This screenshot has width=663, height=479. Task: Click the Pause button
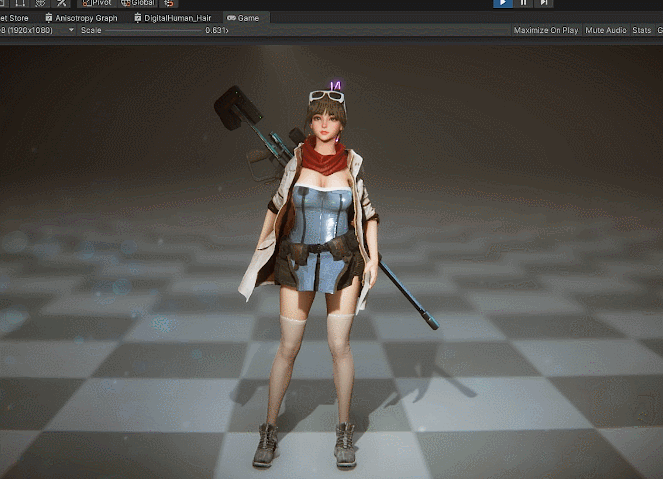(x=523, y=3)
